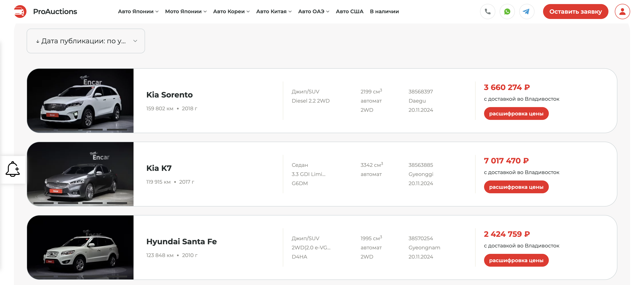
Task: Open the Дата публикации sort dropdown
Action: (x=86, y=41)
